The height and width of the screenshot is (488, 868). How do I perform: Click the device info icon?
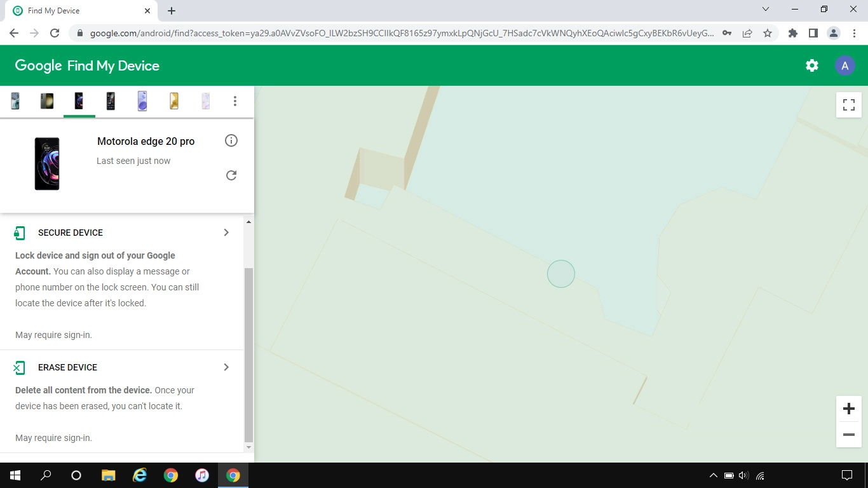[231, 140]
